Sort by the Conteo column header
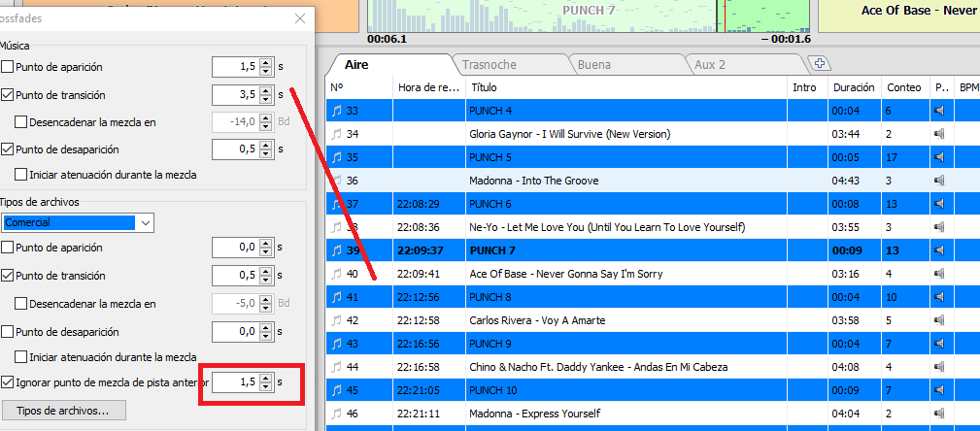The height and width of the screenshot is (431, 980). tap(905, 88)
